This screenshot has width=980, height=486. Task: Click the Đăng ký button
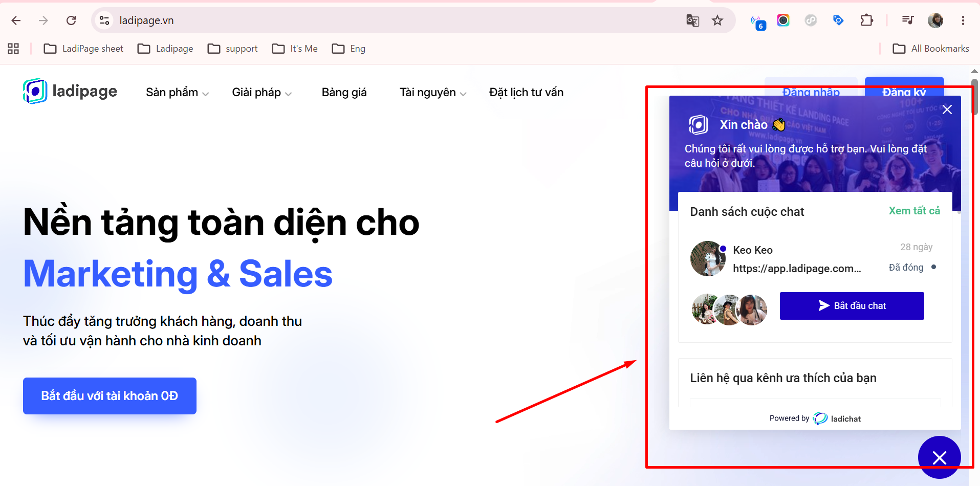904,87
